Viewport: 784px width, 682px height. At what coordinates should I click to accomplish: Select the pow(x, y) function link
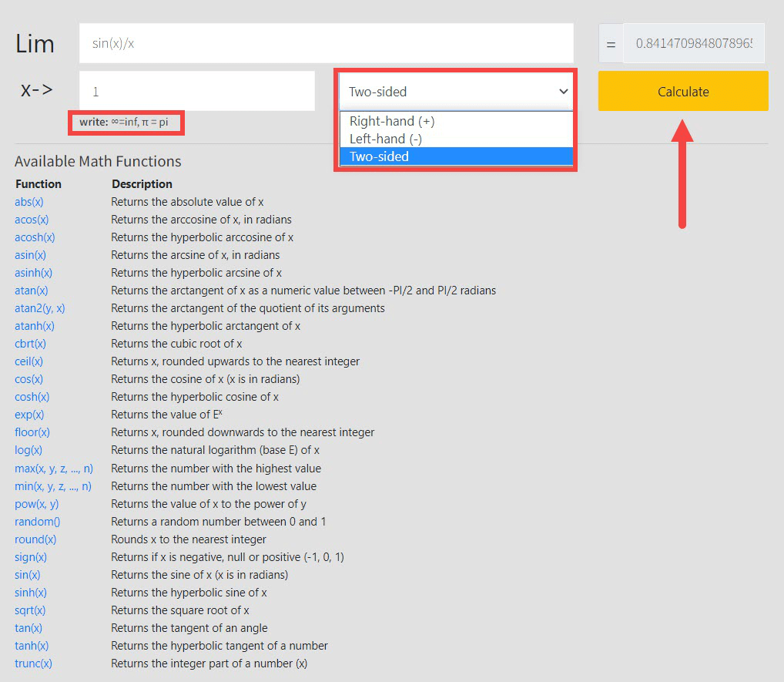coord(36,504)
